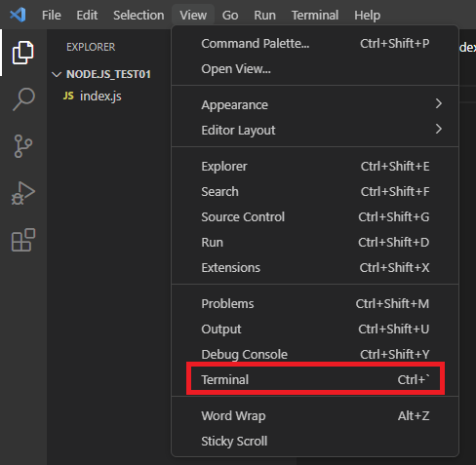Expand the Editor Layout submenu arrow
The image size is (476, 465).
tap(439, 129)
